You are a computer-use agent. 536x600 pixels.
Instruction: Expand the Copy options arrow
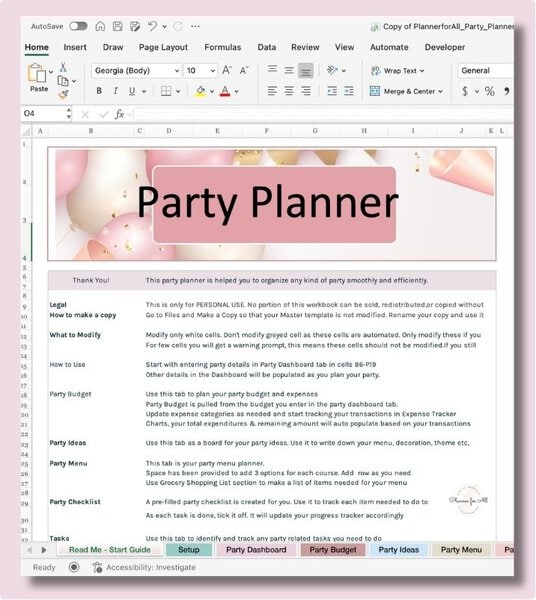[74, 81]
